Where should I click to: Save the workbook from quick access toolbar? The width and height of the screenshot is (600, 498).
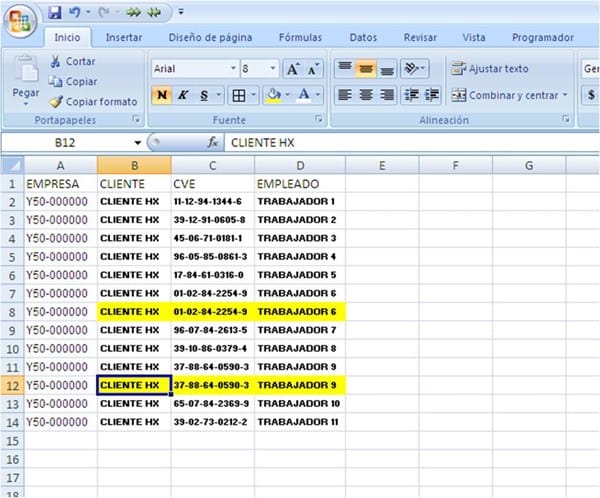click(55, 12)
